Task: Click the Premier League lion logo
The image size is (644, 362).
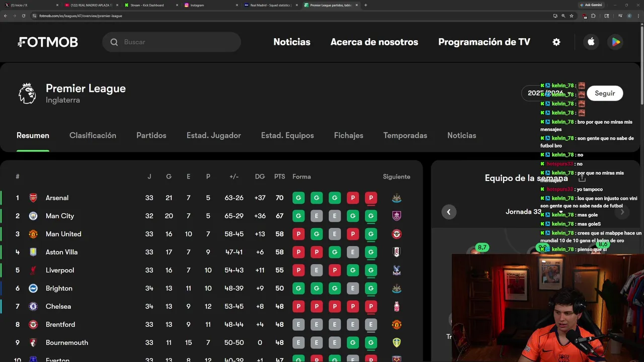Action: point(27,94)
